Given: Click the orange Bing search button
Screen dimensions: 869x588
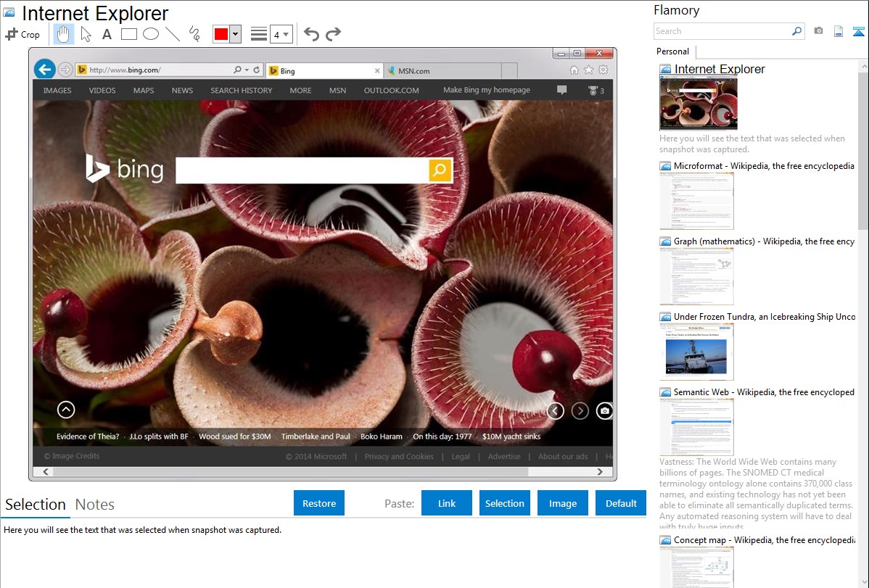Looking at the screenshot, I should pos(440,170).
